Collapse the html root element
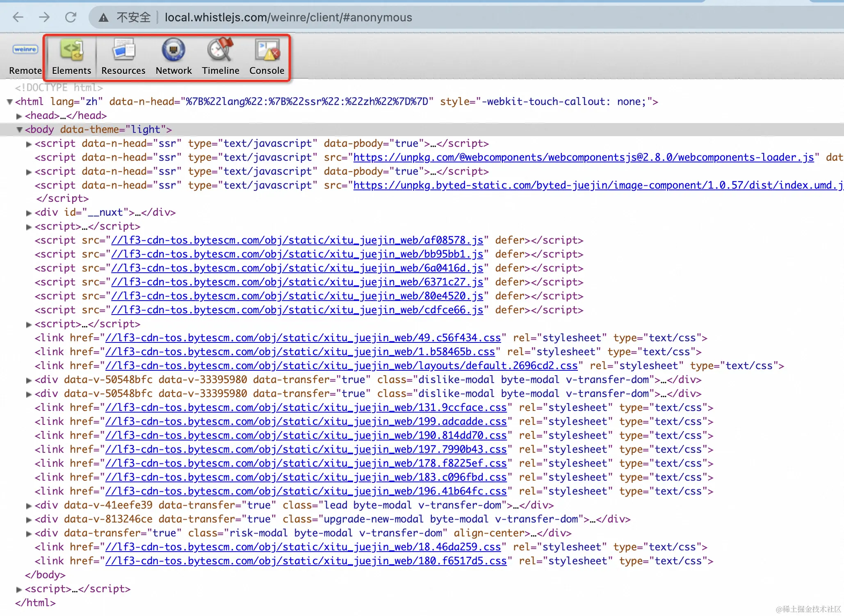This screenshot has height=616, width=844. [x=9, y=102]
